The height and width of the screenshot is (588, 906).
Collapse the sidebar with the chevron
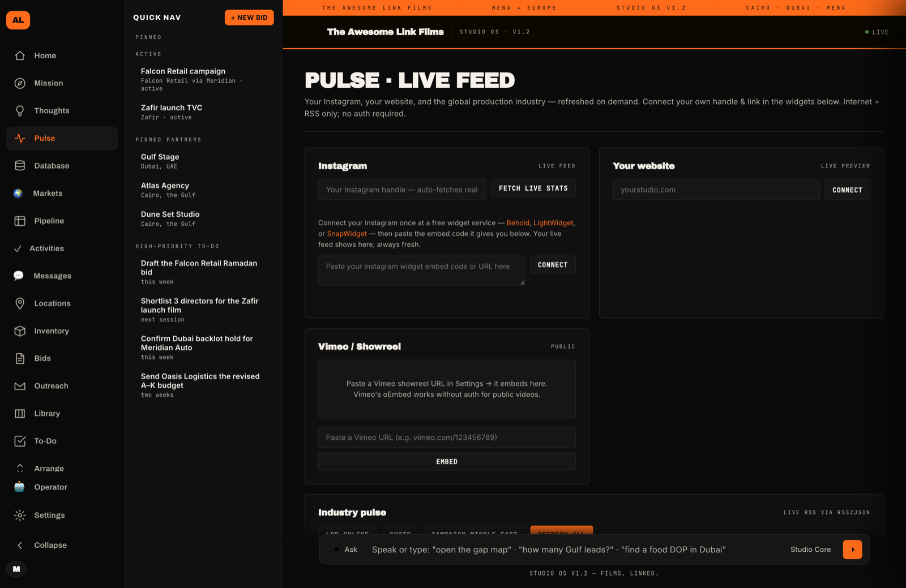tap(20, 545)
